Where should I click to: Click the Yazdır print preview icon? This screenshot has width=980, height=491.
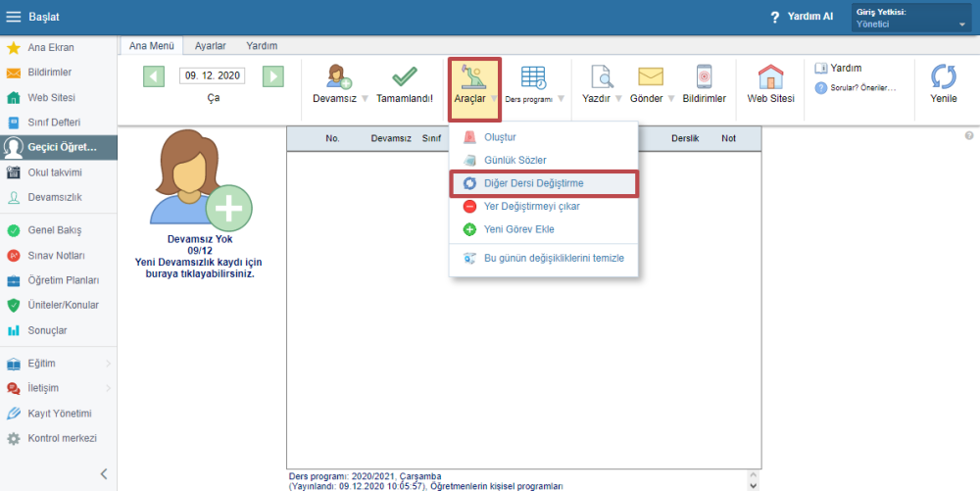[604, 76]
